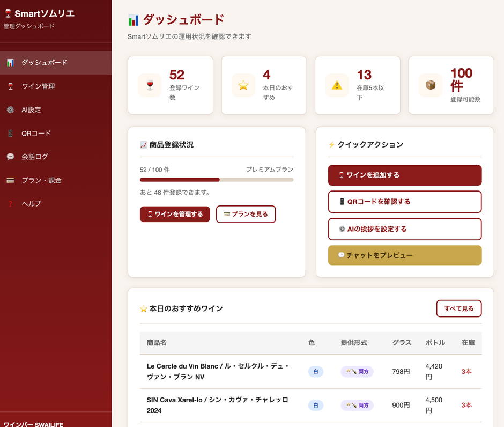The height and width of the screenshot is (427, 504).
Task: Click the speech bubble icon for 会話ログ
Action: [10, 157]
